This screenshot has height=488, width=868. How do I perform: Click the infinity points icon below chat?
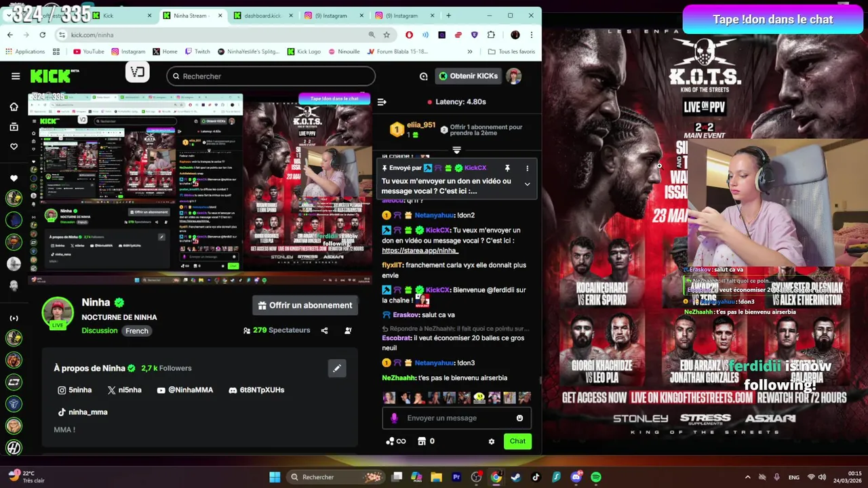pos(395,441)
